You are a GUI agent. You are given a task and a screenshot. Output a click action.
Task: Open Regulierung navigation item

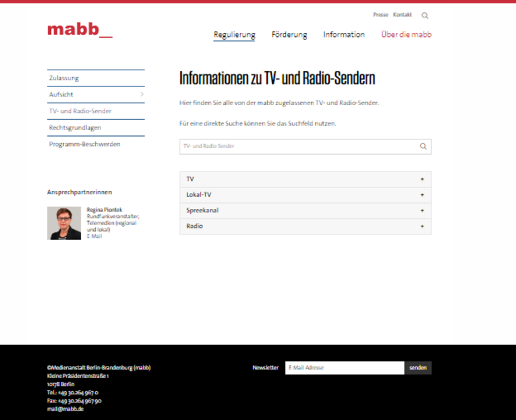[235, 35]
